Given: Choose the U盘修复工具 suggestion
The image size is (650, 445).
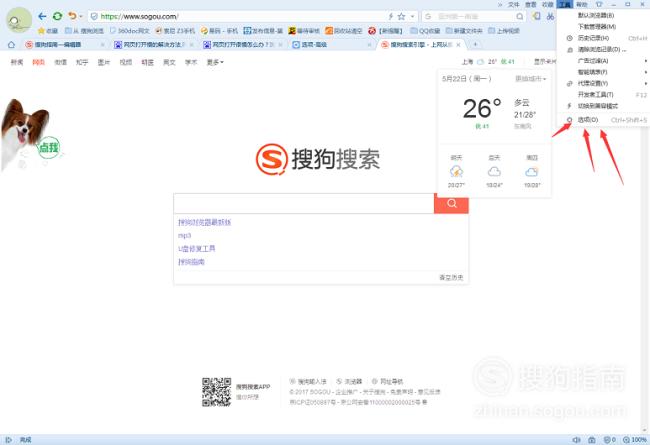Looking at the screenshot, I should pos(196,248).
